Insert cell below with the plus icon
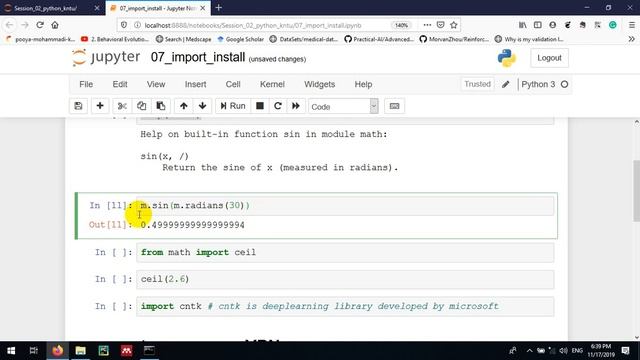The height and width of the screenshot is (360, 640). click(100, 106)
